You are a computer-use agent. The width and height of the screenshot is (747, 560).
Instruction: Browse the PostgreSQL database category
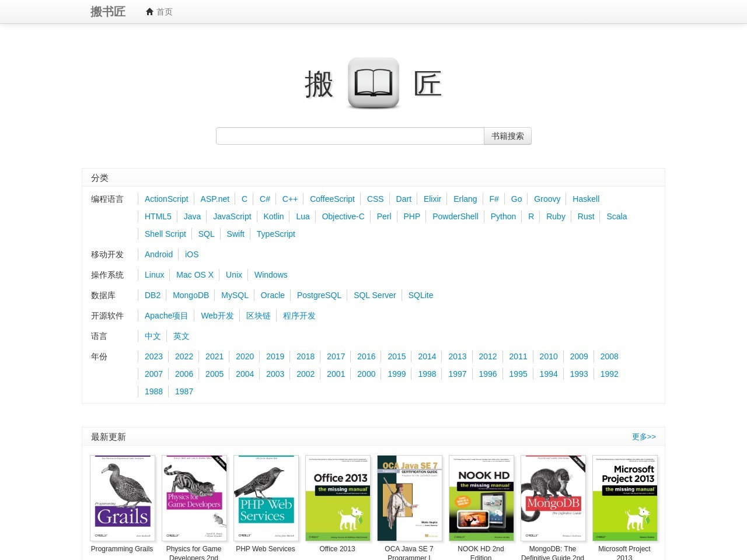tap(319, 295)
